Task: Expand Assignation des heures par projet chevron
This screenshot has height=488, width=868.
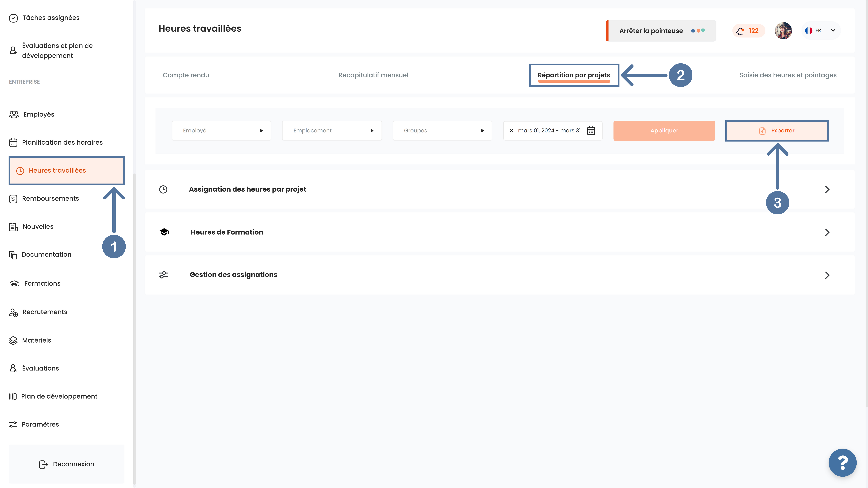Action: click(x=827, y=189)
